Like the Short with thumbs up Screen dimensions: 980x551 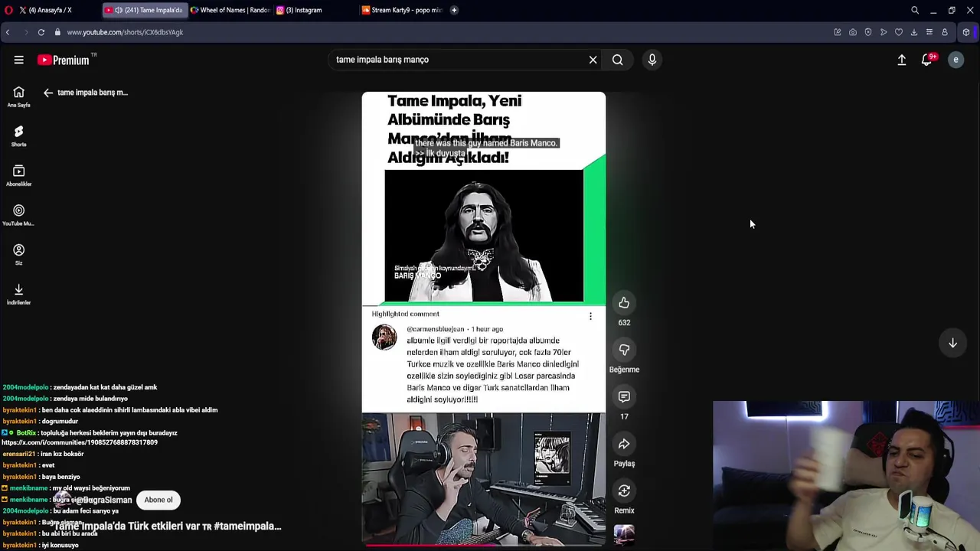pos(624,303)
